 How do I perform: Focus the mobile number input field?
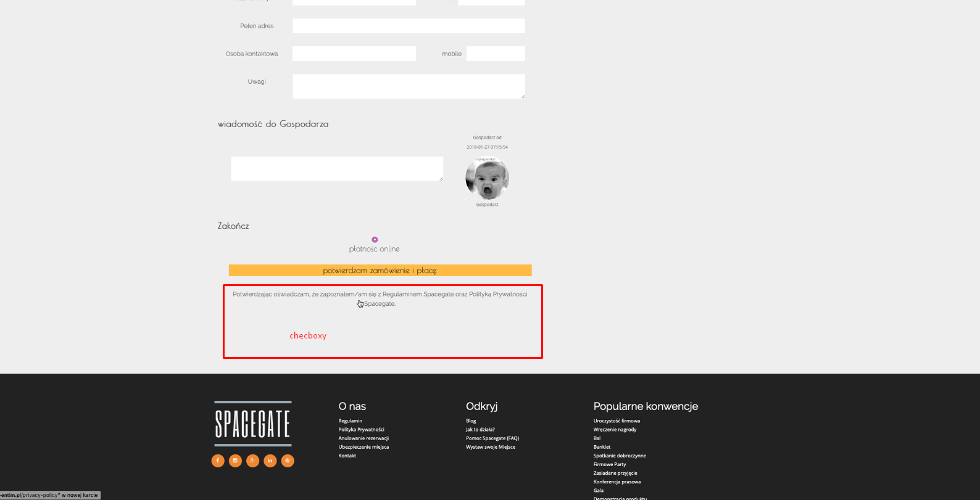point(496,54)
